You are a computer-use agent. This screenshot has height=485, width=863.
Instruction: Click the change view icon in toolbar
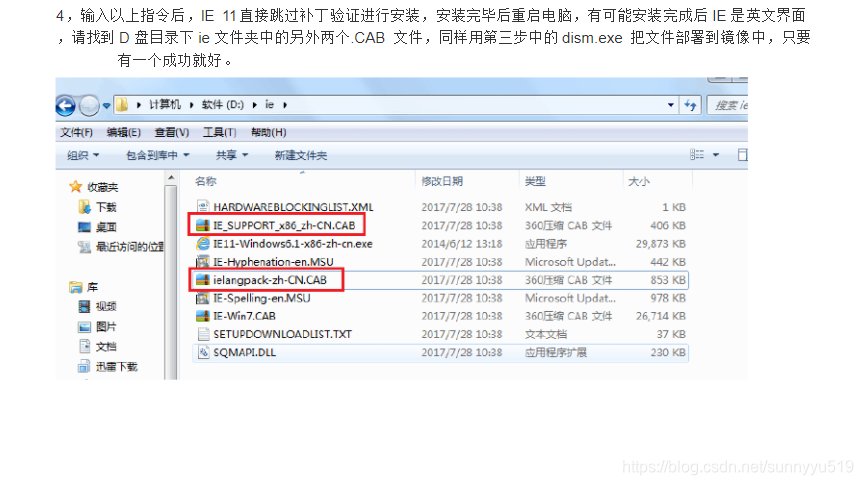(x=697, y=155)
